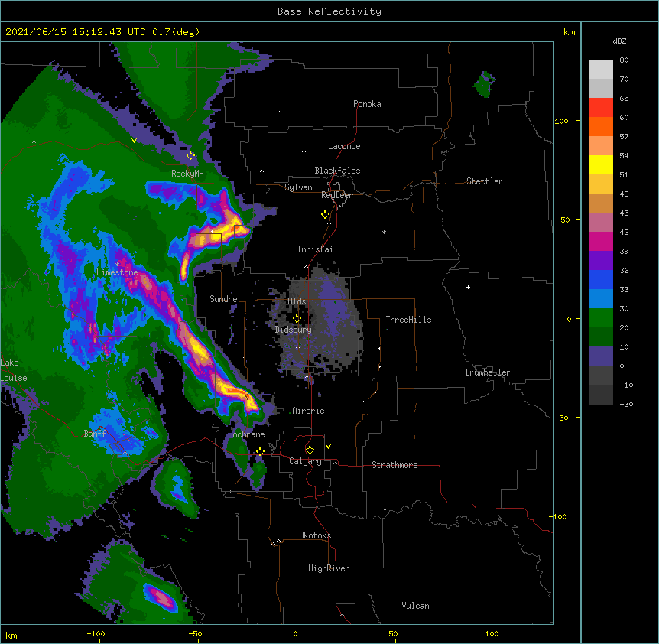The image size is (659, 644).
Task: Click the white plus marker northeast of Drumheller
Action: point(468,287)
